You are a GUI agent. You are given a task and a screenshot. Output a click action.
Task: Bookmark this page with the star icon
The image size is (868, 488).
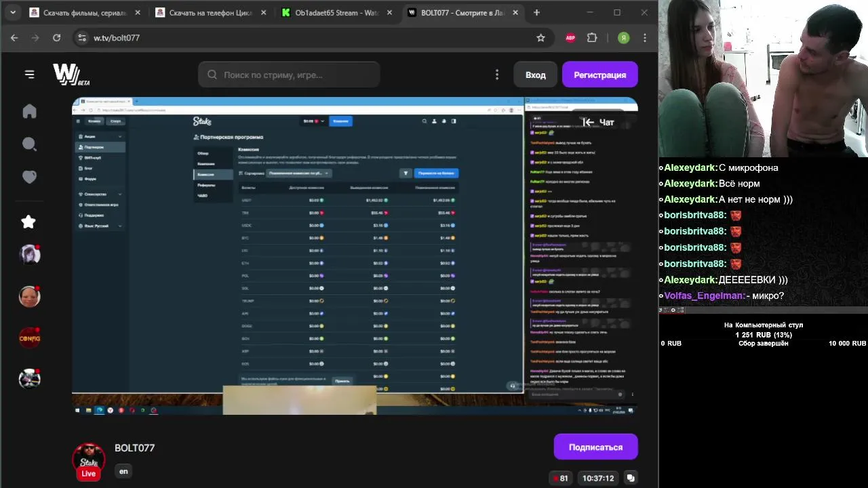click(540, 38)
